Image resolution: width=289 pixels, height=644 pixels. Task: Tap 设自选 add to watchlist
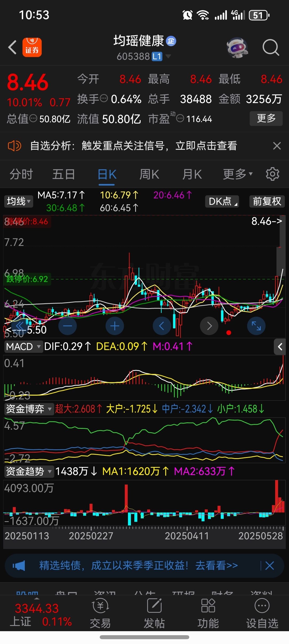coord(262,614)
